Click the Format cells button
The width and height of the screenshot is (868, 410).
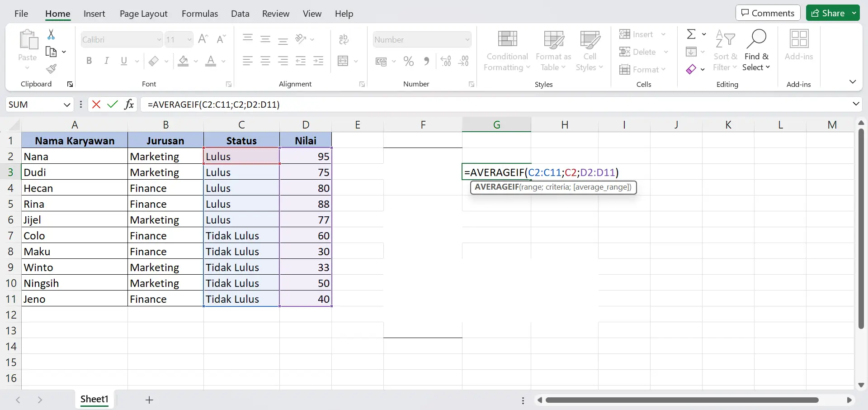pos(639,69)
